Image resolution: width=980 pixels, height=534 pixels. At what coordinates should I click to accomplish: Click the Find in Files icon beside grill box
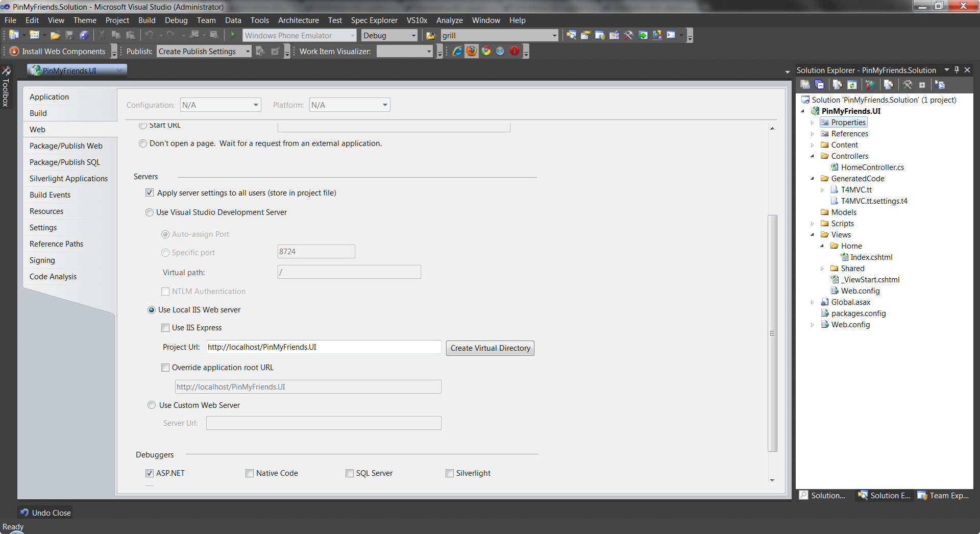coord(431,35)
